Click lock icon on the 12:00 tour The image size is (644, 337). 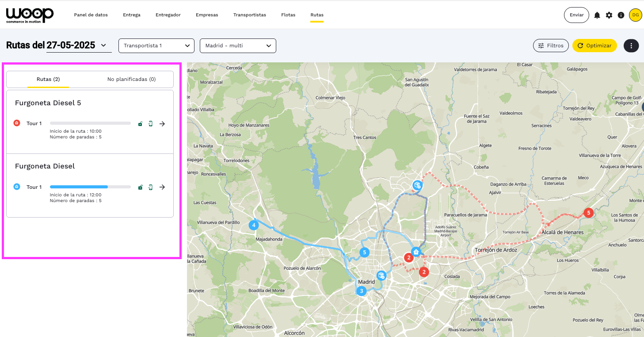click(x=140, y=187)
